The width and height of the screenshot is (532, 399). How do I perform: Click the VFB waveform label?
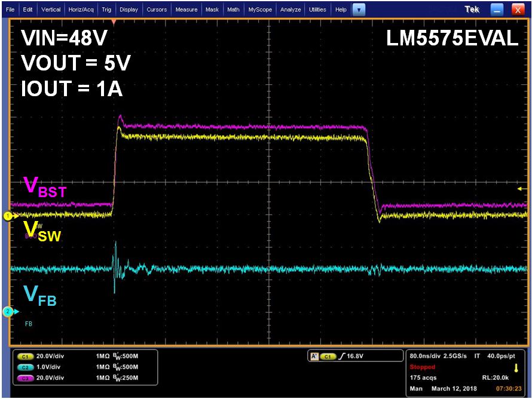[x=40, y=296]
